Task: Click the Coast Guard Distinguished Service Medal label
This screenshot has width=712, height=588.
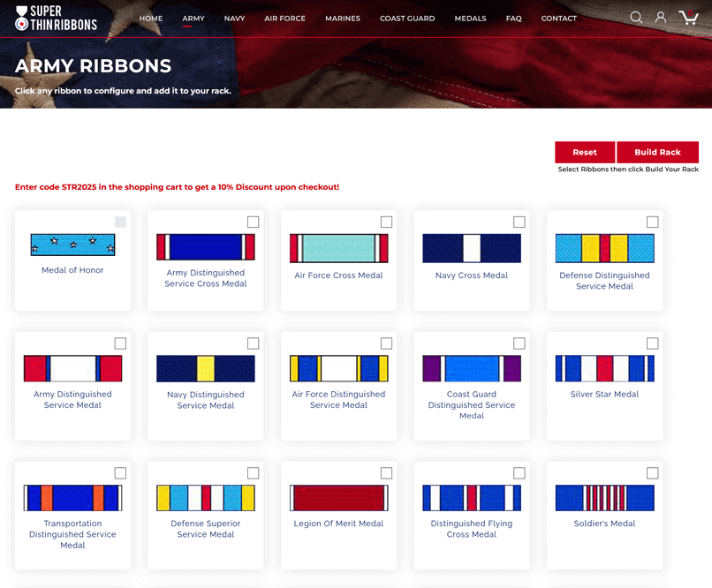Action: click(x=472, y=405)
